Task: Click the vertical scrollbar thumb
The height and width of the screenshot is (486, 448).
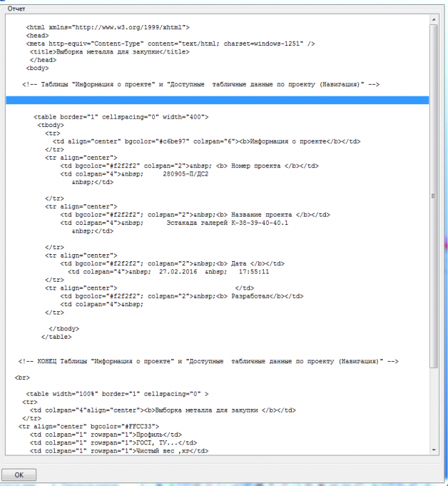Action: (433, 196)
